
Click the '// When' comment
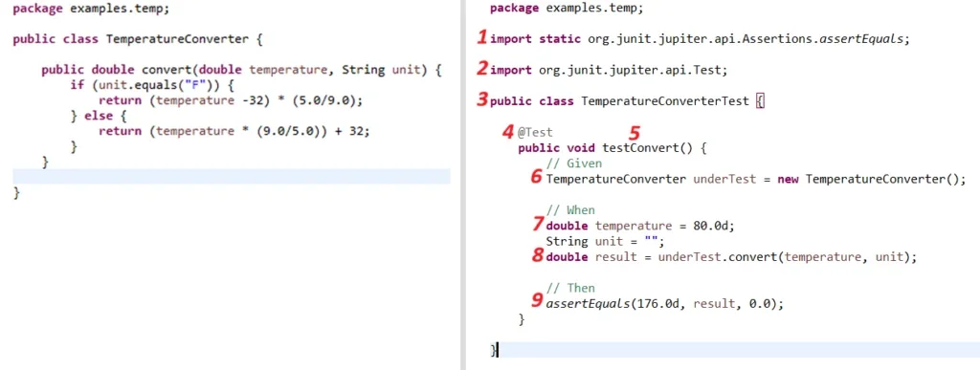click(x=570, y=210)
